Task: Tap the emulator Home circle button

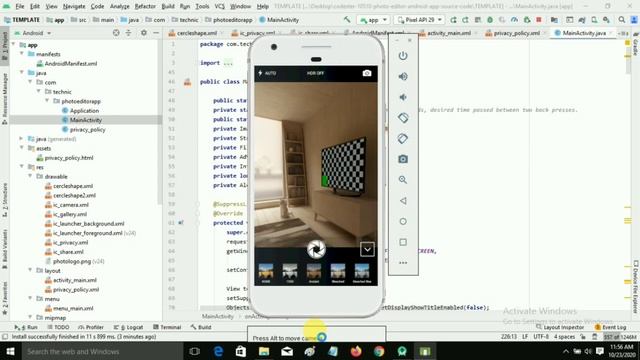Action: click(x=403, y=221)
